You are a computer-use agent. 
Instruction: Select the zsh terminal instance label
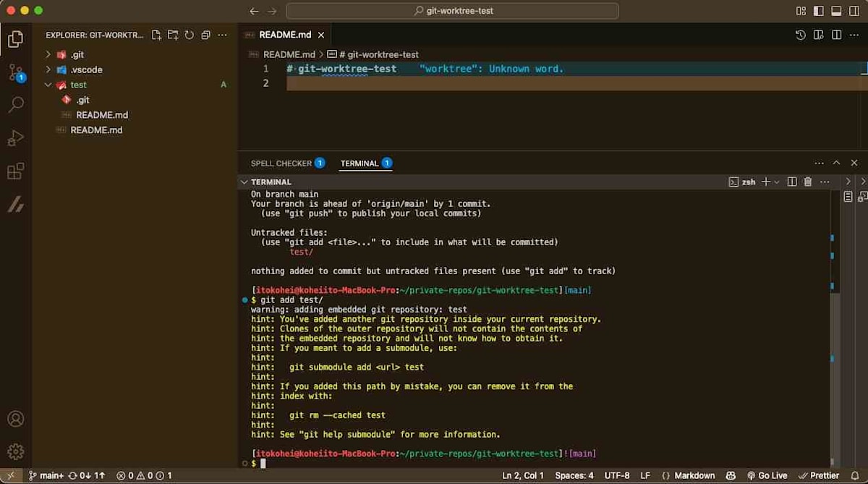tap(743, 182)
